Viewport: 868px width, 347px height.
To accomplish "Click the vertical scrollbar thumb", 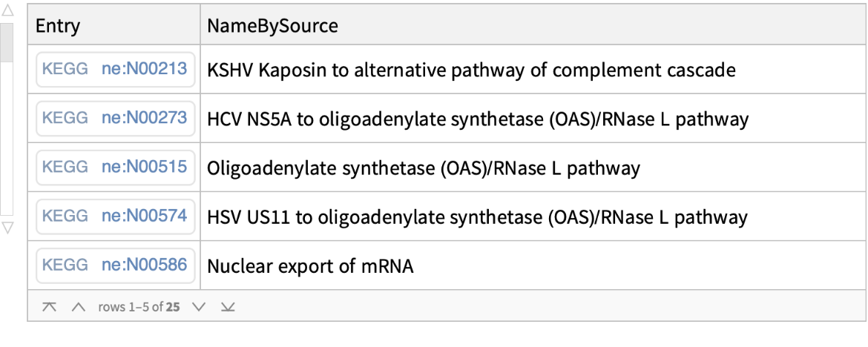I will coord(7,42).
